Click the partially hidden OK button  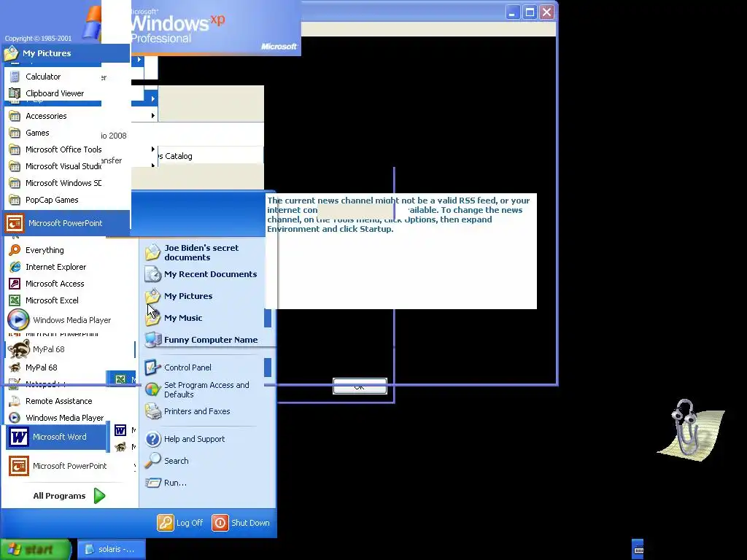tap(360, 386)
